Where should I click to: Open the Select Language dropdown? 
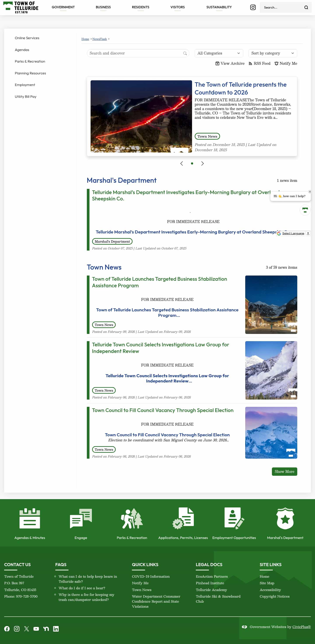click(x=294, y=233)
